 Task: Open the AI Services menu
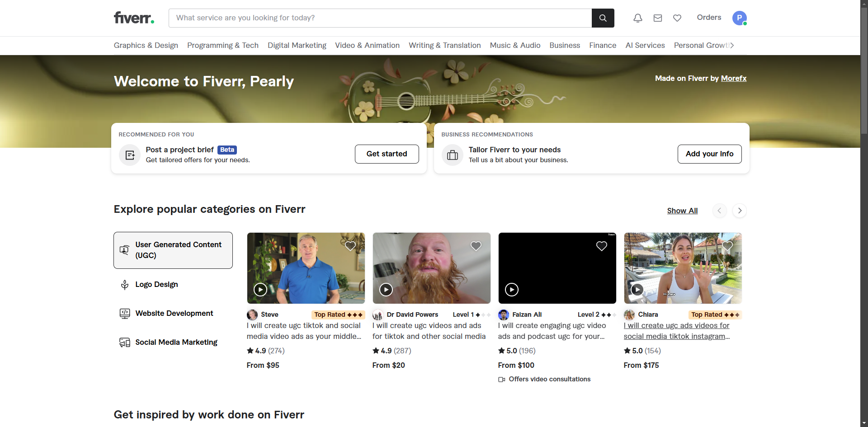(x=645, y=45)
